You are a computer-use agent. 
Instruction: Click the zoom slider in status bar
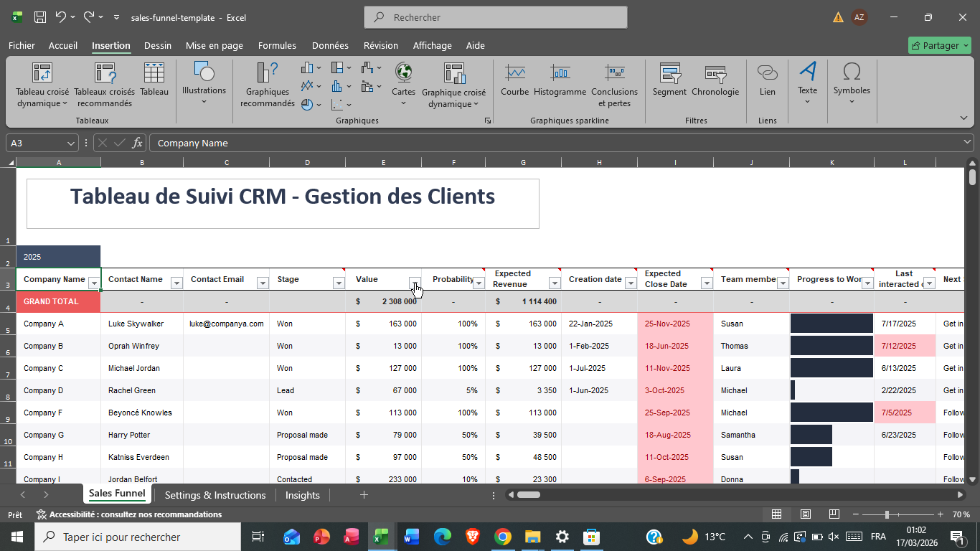pyautogui.click(x=887, y=514)
